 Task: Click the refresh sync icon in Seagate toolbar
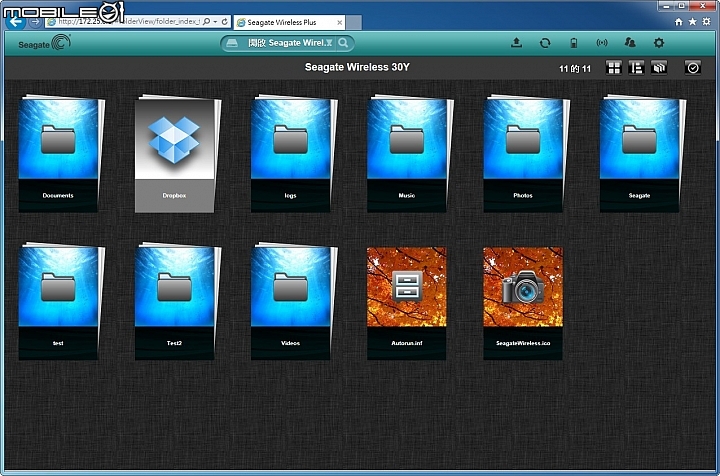pyautogui.click(x=545, y=43)
